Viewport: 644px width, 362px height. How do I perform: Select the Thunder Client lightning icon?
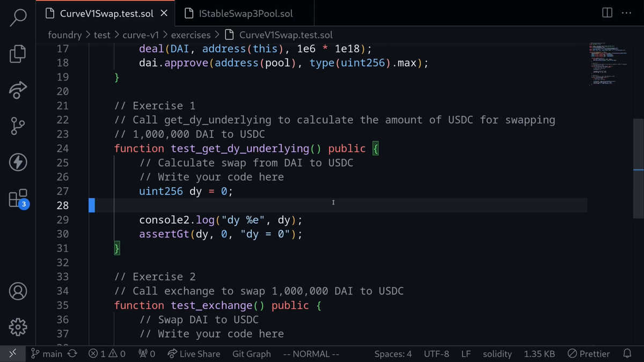pyautogui.click(x=18, y=162)
